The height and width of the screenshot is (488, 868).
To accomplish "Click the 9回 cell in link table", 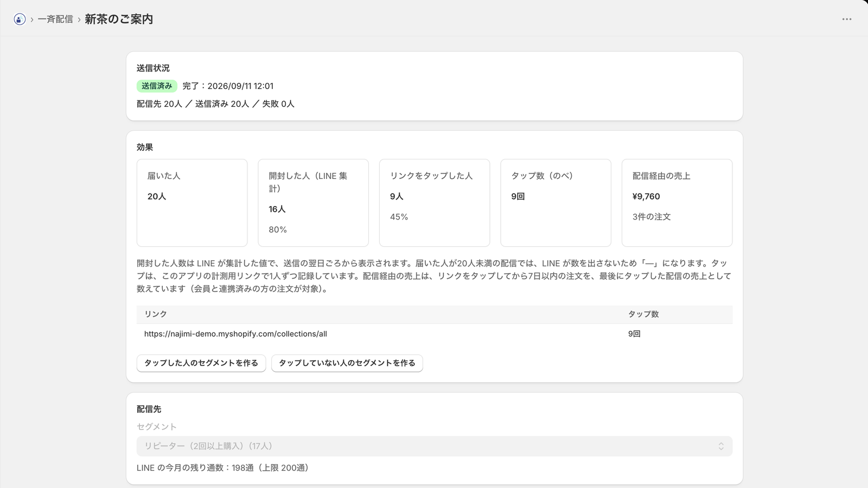I will pyautogui.click(x=634, y=334).
